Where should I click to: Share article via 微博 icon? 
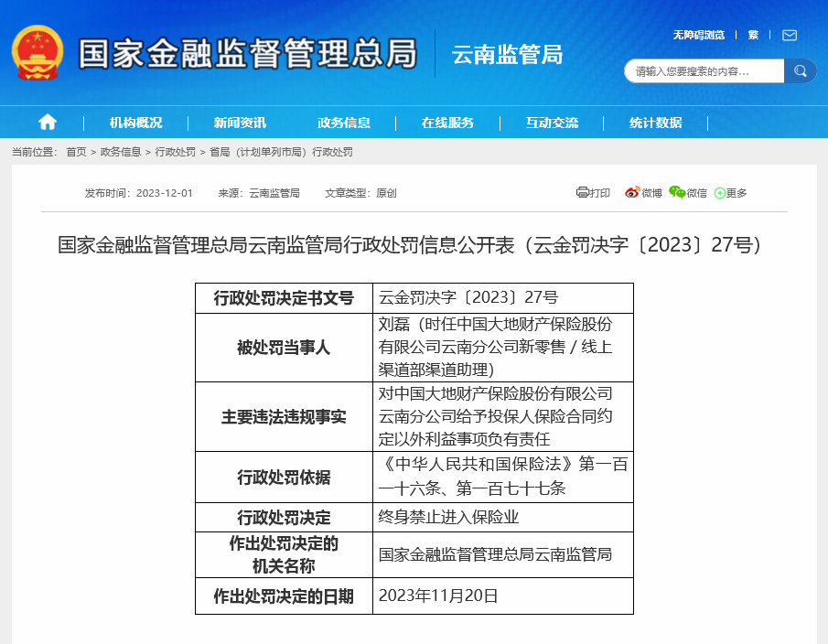(x=632, y=192)
